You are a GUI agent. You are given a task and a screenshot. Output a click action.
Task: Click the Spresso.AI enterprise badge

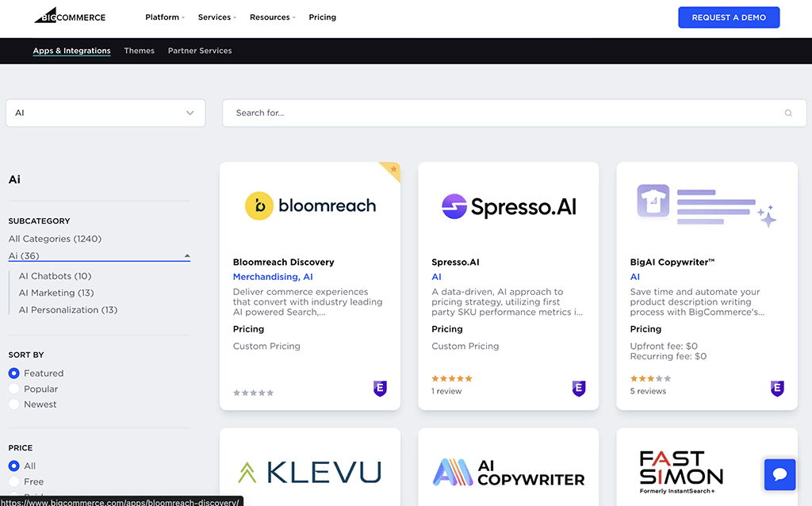click(x=578, y=388)
